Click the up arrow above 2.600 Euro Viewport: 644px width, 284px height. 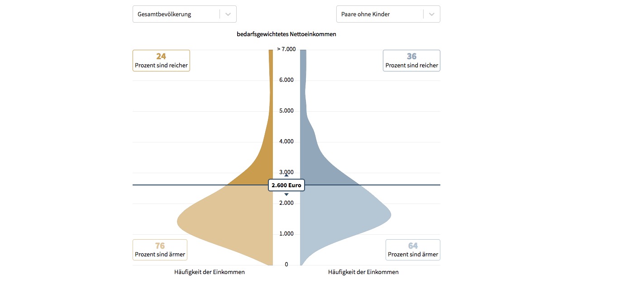(x=286, y=175)
